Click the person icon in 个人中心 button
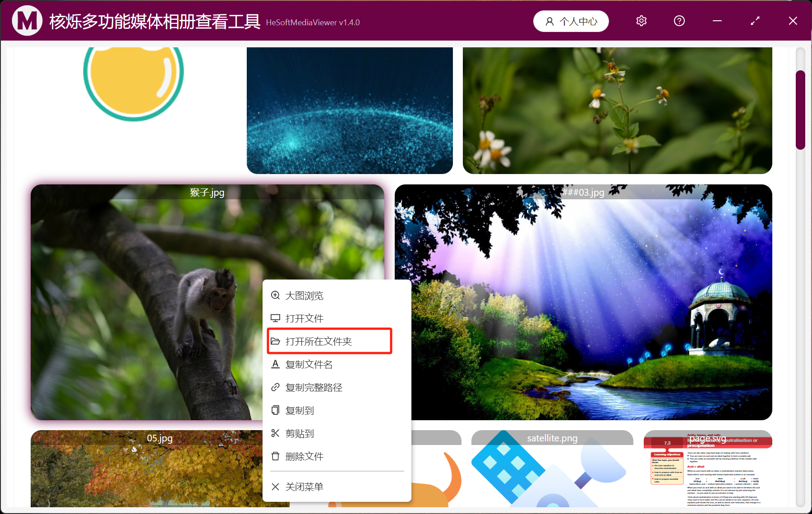Viewport: 812px width, 514px height. point(549,21)
